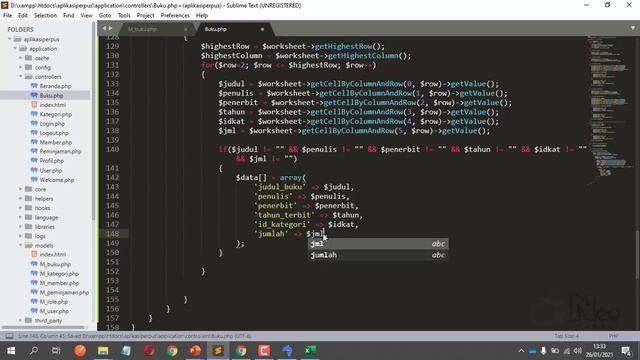Toggle sidebar panel switcher in status bar
Image resolution: width=640 pixels, height=360 pixels.
click(x=9, y=336)
